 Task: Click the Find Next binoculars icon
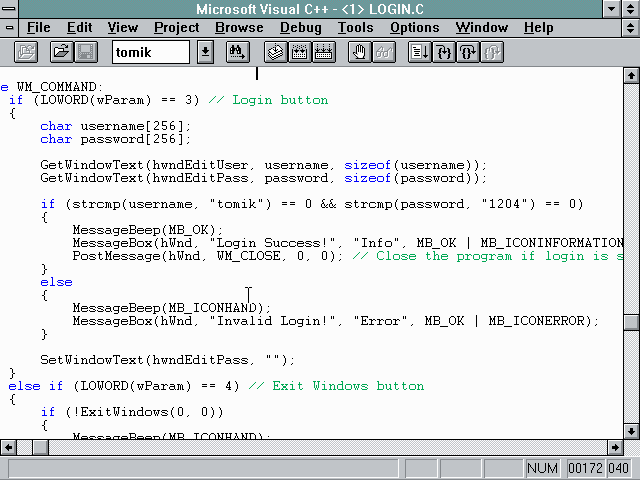pos(238,52)
